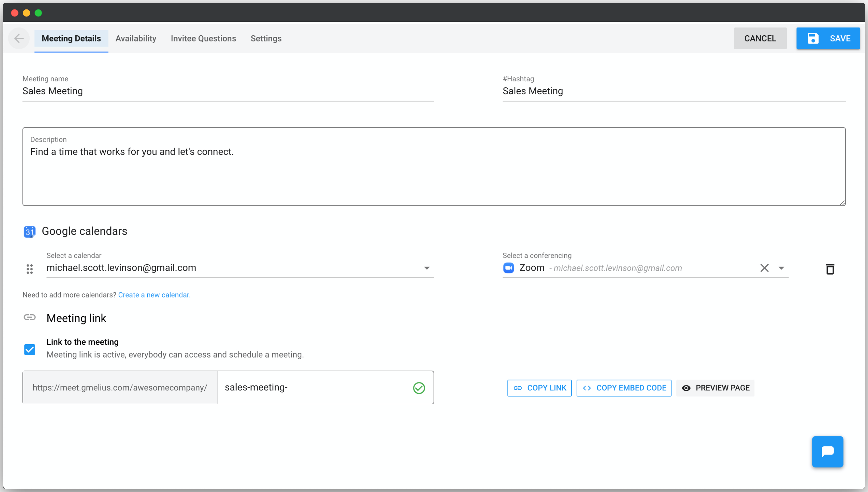
Task: Grab the calendar row drag handle
Action: point(30,269)
